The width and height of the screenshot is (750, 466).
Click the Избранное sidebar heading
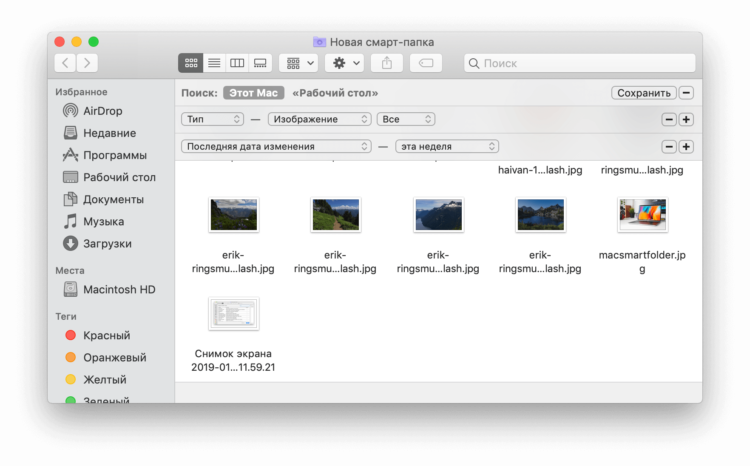click(x=81, y=92)
